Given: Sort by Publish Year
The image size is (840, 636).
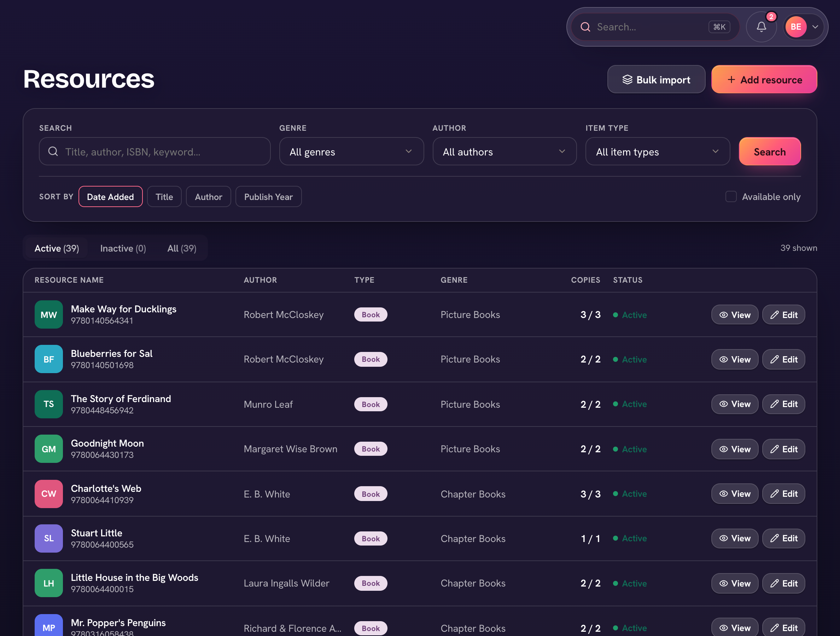Looking at the screenshot, I should pyautogui.click(x=268, y=196).
